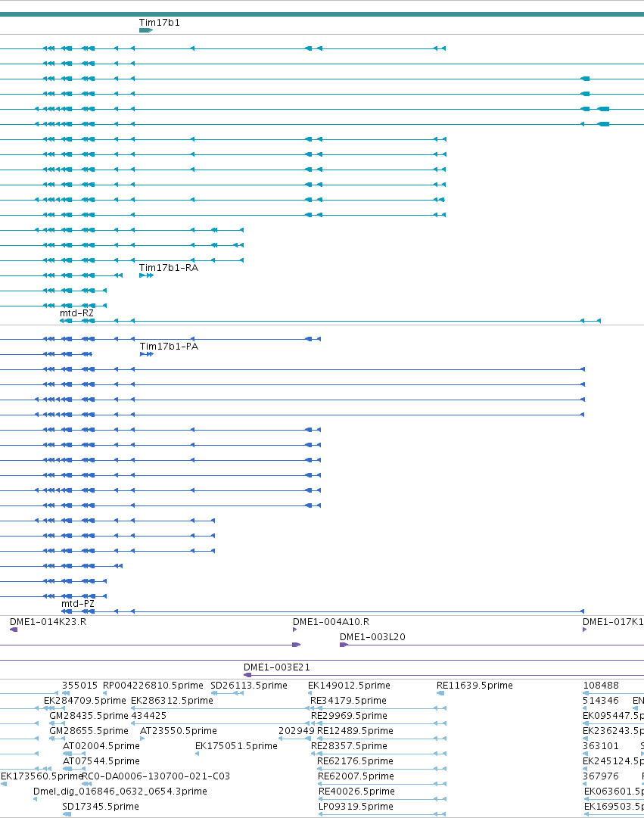Click the EK175051.5prime label
The width and height of the screenshot is (644, 818).
[236, 746]
